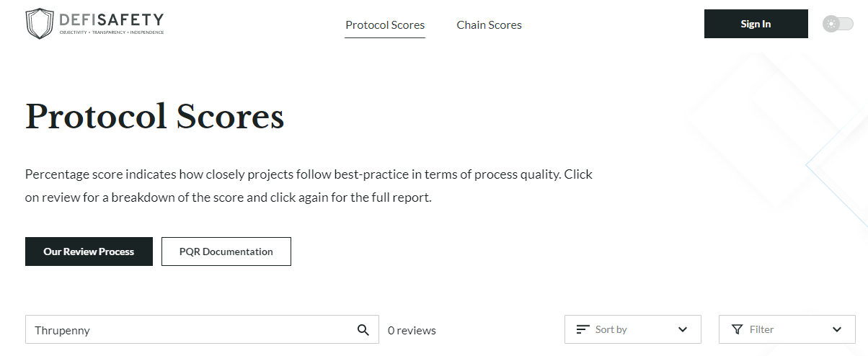
Task: Open the Chain Scores tab
Action: point(489,25)
